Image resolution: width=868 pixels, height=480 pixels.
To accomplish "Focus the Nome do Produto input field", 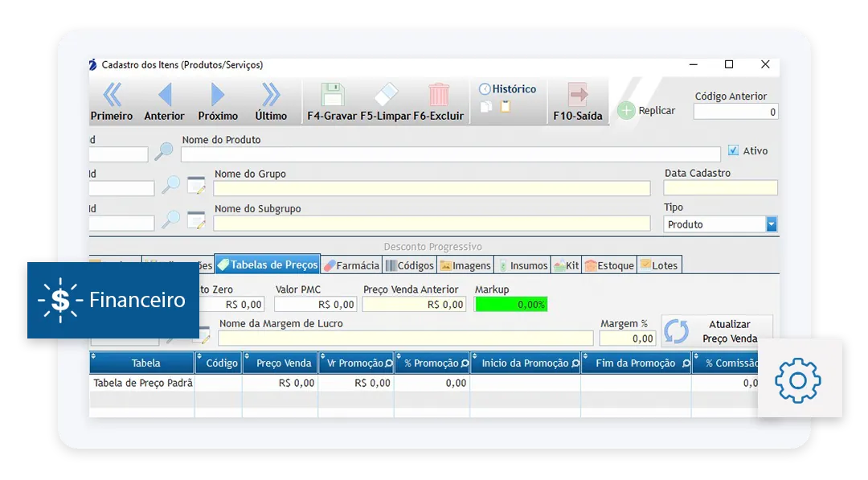I will pos(451,154).
